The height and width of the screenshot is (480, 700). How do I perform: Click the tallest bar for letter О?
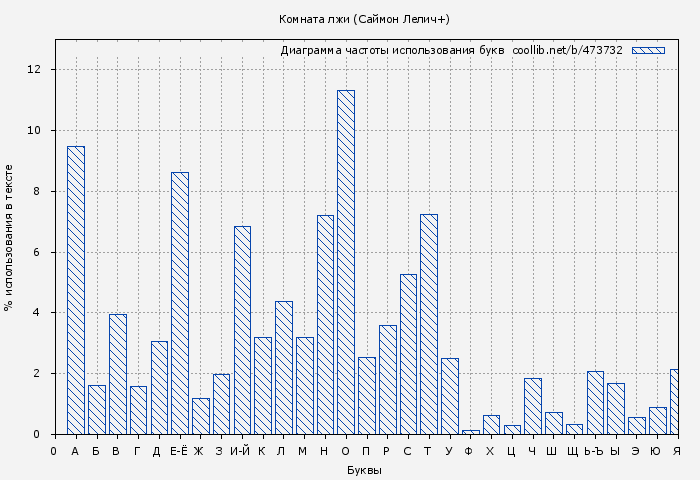(346, 262)
